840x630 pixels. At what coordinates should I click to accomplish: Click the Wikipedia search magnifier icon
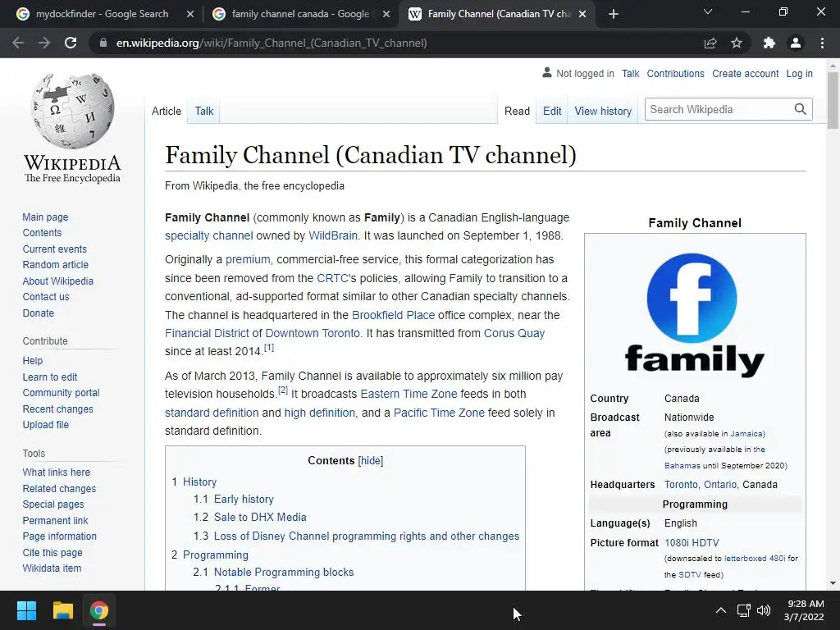[801, 109]
